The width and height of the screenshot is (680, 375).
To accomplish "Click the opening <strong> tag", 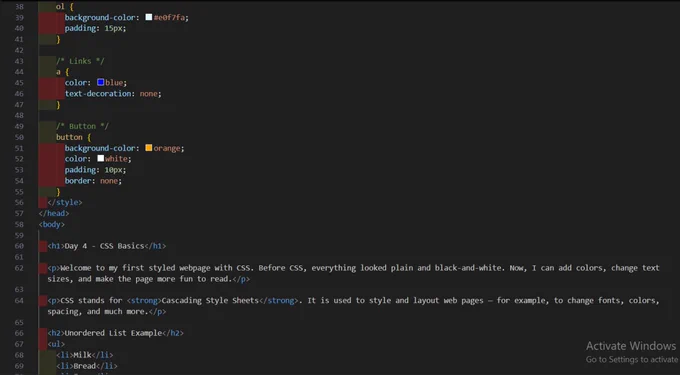I will coord(144,300).
